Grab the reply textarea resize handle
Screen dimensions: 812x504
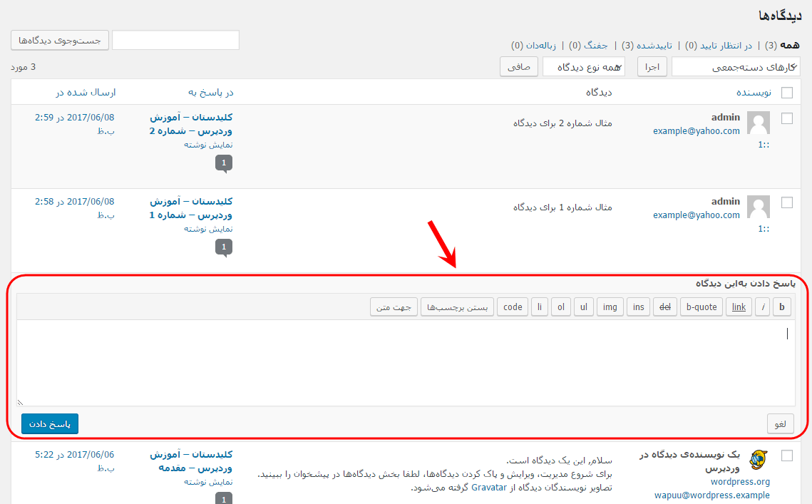coord(20,403)
